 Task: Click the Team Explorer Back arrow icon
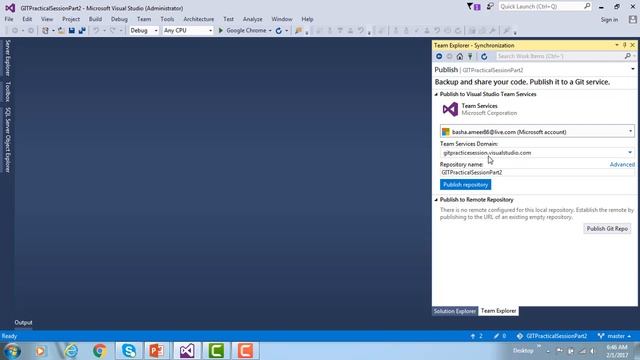[x=439, y=56]
